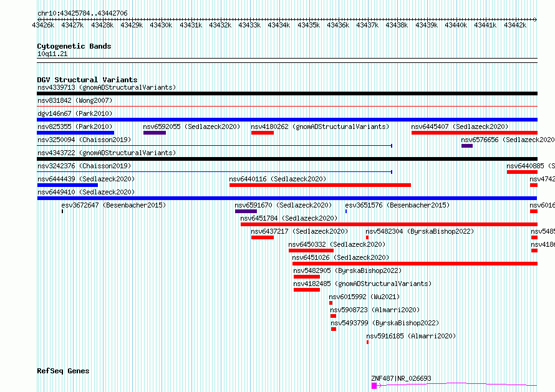The image size is (555, 392).
Task: Open nsv6445407 (Sedlazeck2020) variant label
Action: pos(460,127)
